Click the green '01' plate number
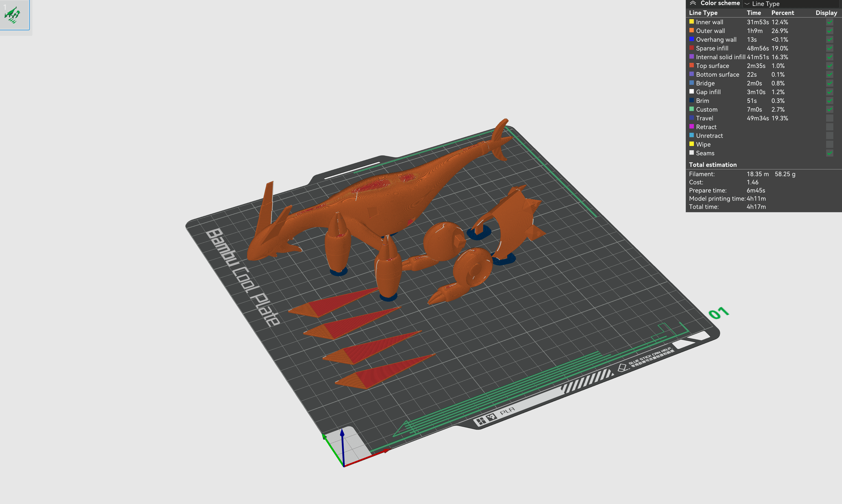Viewport: 842px width, 504px height. click(x=718, y=313)
